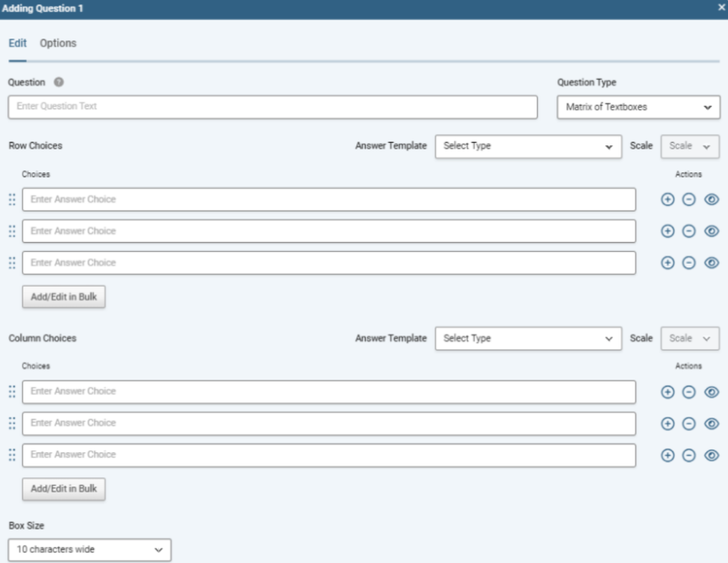Click the help icon next to Question
The image size is (728, 563).
pyautogui.click(x=59, y=82)
